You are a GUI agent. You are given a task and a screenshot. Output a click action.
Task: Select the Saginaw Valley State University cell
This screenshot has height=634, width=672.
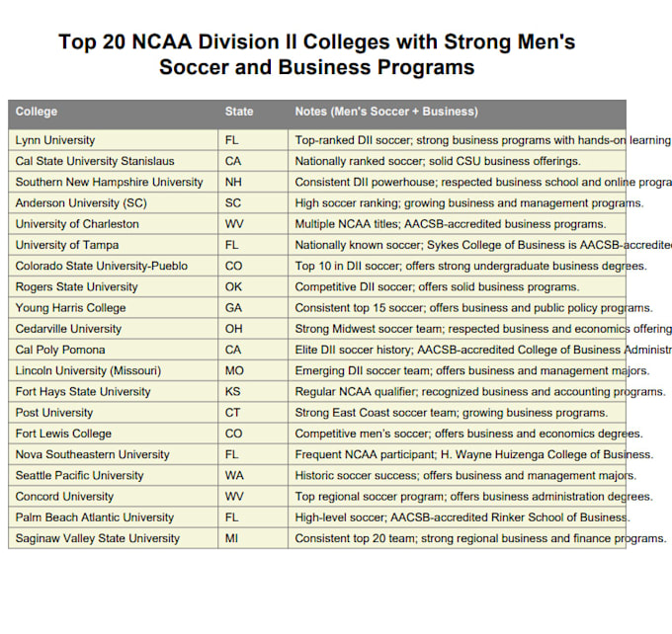click(x=98, y=538)
